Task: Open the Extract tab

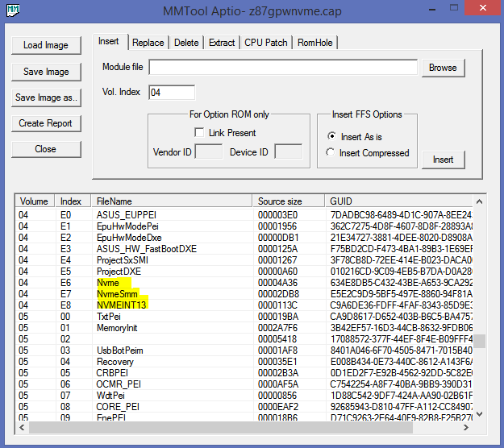Action: (x=222, y=43)
